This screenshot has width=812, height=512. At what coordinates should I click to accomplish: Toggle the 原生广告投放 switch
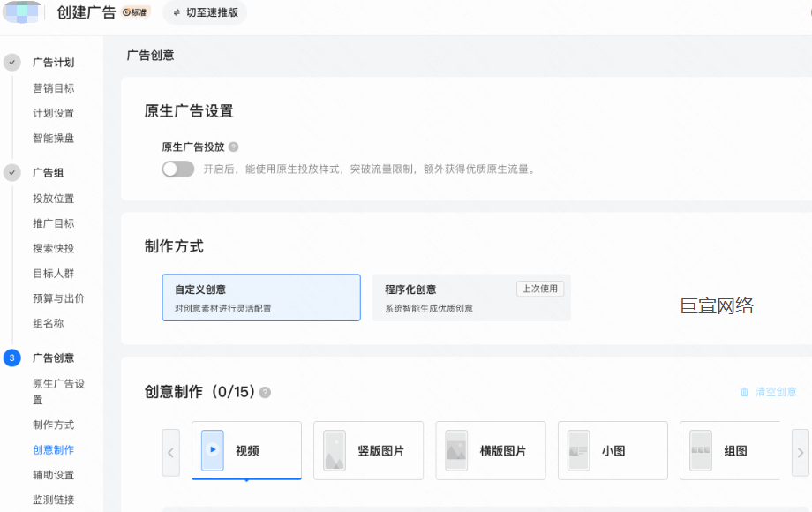pyautogui.click(x=178, y=169)
